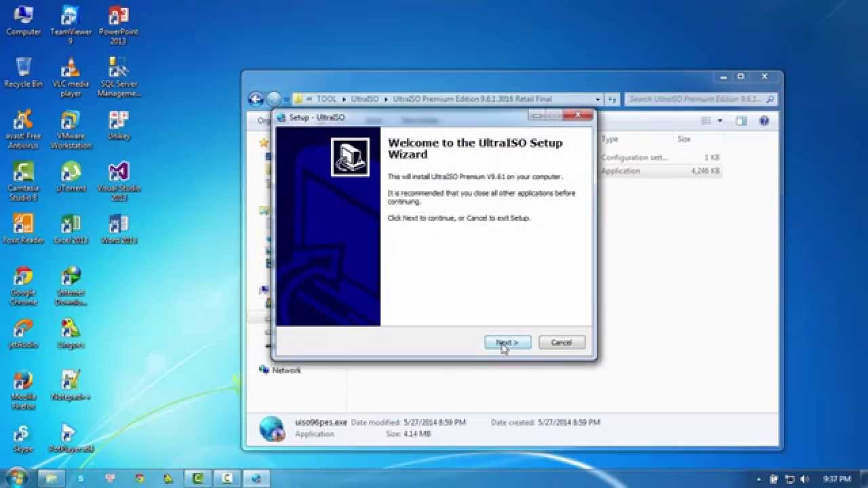Click the volume icon in the system tray
868x488 pixels.
pos(804,479)
